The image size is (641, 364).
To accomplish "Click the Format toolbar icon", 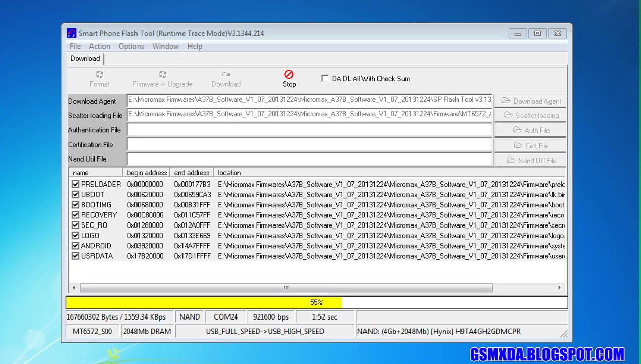I will [99, 75].
